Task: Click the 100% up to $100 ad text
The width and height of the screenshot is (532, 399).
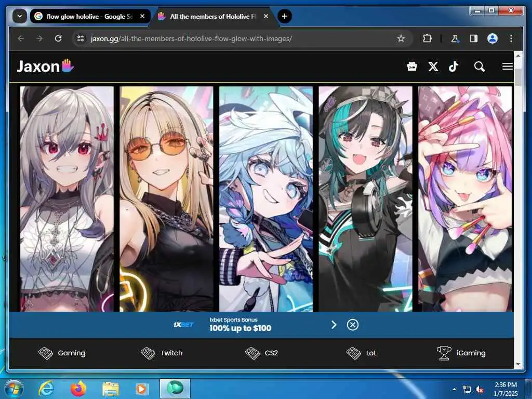Action: 240,328
